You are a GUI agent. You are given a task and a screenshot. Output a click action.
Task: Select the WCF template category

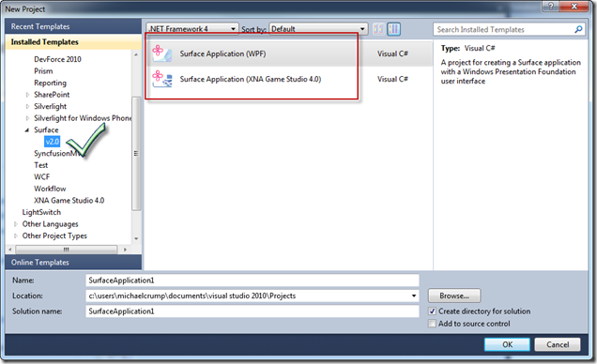point(41,177)
